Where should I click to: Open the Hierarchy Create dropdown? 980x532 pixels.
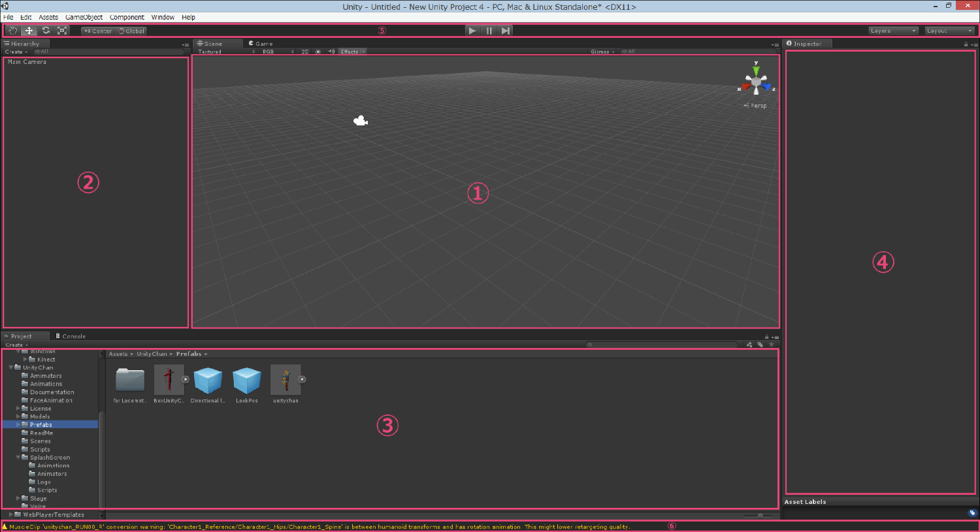16,52
